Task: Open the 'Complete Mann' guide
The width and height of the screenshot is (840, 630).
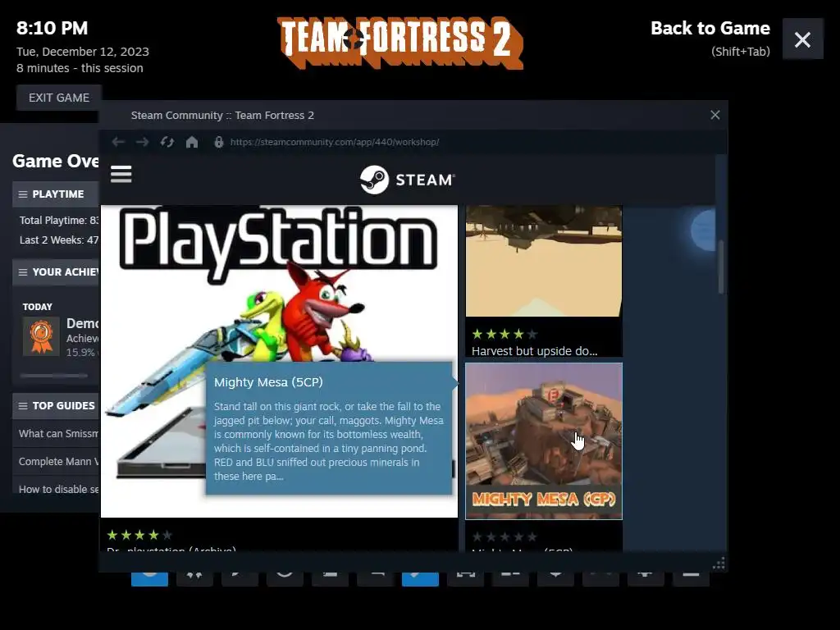Action: click(x=58, y=461)
